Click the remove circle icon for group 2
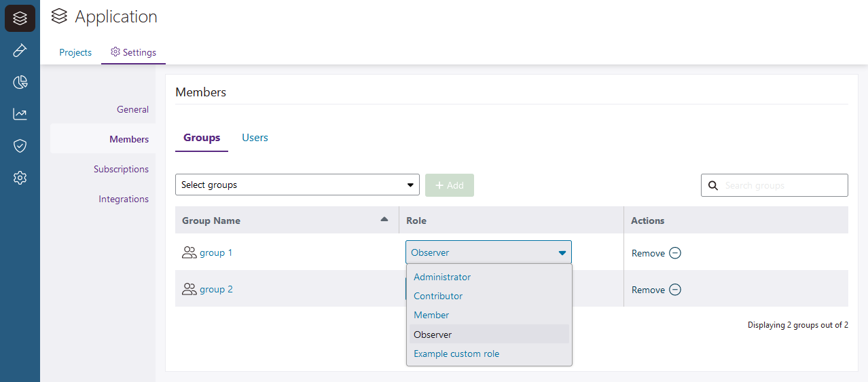The image size is (868, 382). coord(675,290)
